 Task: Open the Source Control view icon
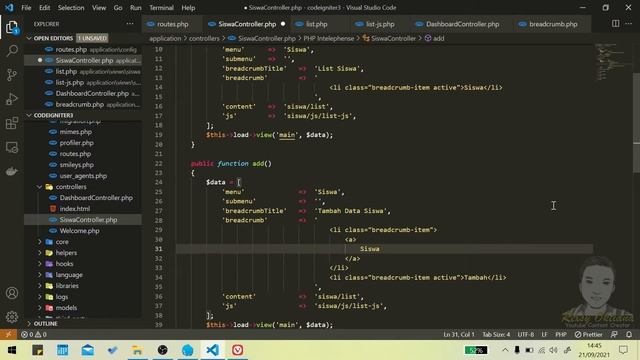pyautogui.click(x=12, y=75)
